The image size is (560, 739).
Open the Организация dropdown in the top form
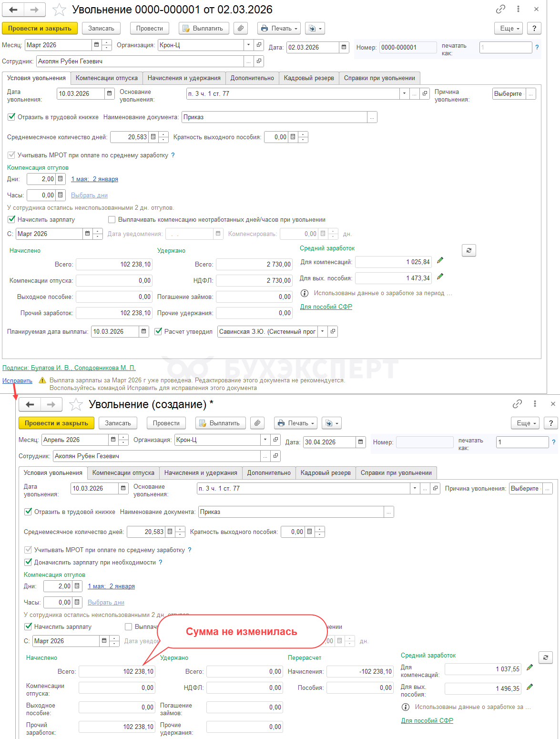(248, 45)
